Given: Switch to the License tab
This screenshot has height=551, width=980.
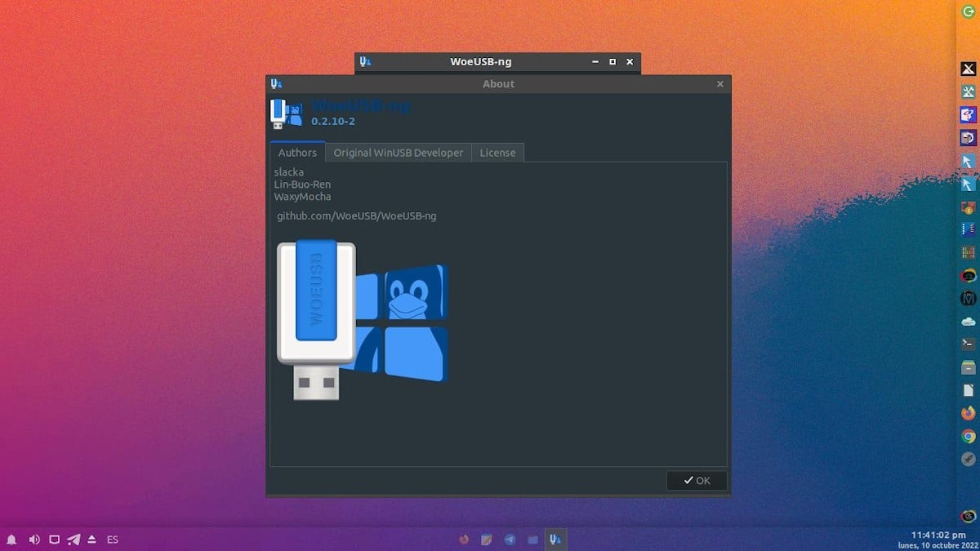Looking at the screenshot, I should click(x=497, y=153).
